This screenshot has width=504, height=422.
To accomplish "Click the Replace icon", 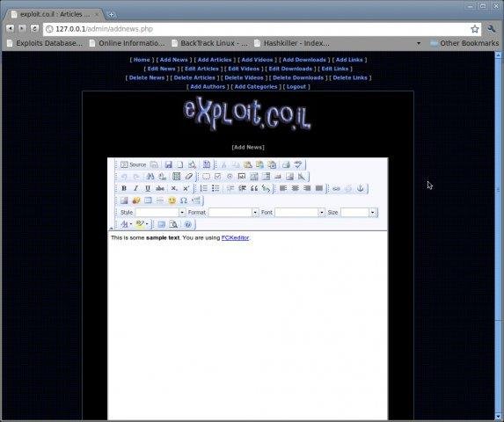I will [x=162, y=177].
